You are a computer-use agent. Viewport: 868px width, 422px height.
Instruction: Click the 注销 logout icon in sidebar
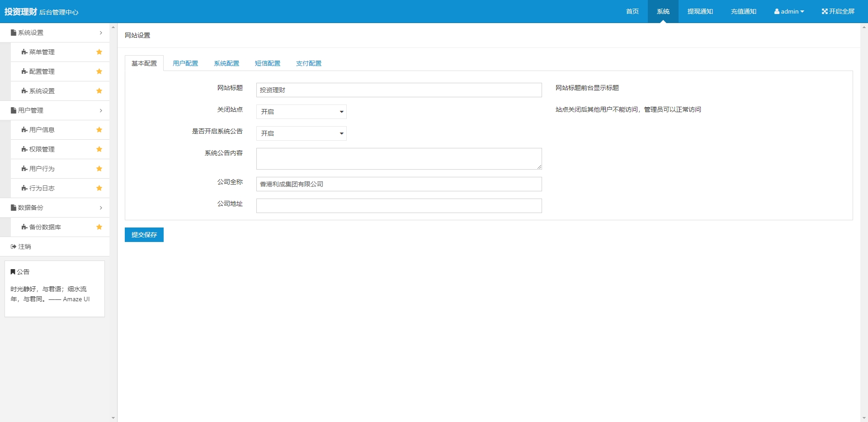14,247
